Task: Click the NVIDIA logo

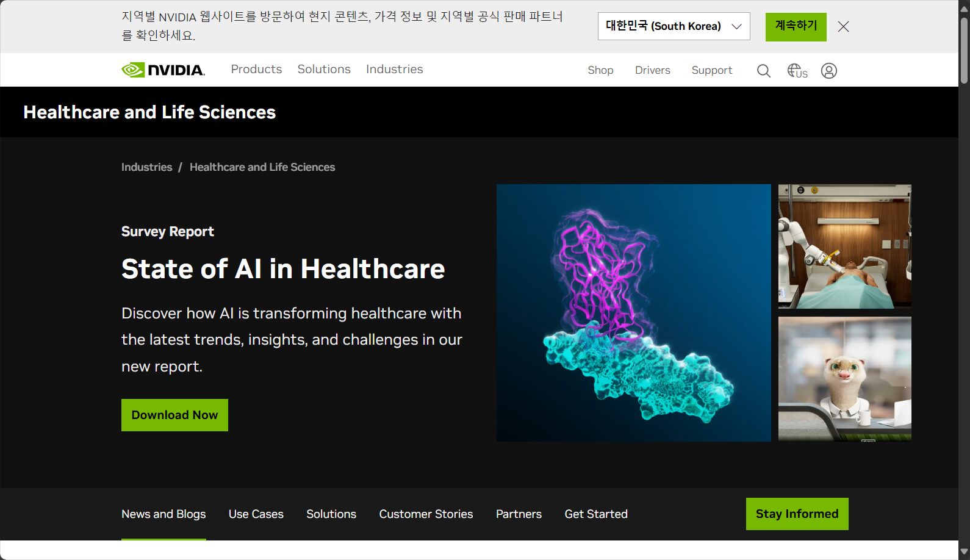Action: [x=163, y=70]
